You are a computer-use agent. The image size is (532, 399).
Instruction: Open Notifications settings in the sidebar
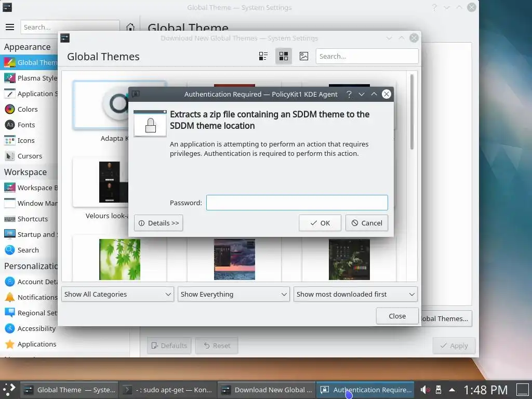point(29,297)
